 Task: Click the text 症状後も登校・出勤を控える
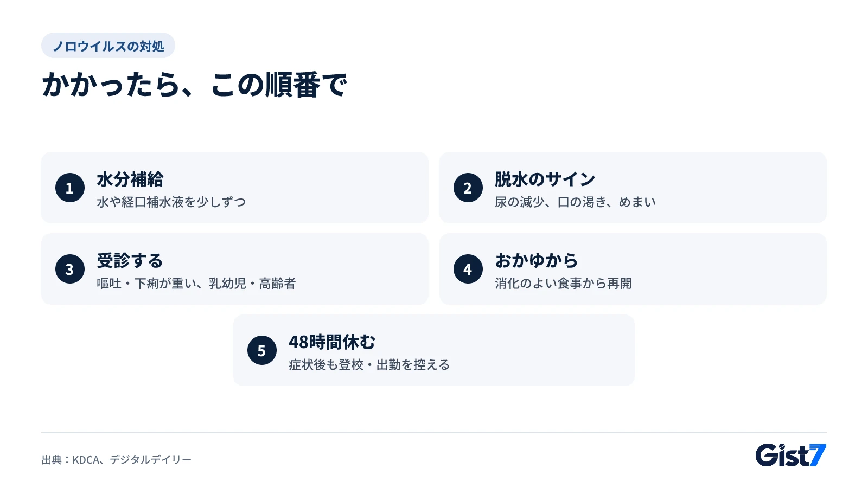point(369,365)
